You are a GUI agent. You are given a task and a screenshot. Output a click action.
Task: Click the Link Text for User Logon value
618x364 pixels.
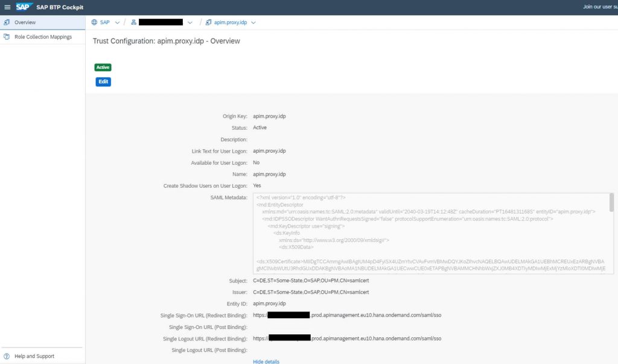pyautogui.click(x=269, y=151)
